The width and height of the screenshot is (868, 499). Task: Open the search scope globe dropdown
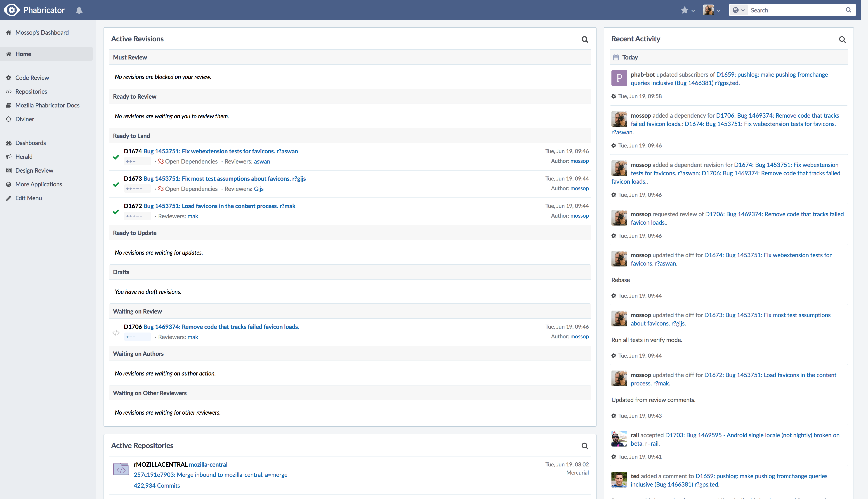[738, 10]
